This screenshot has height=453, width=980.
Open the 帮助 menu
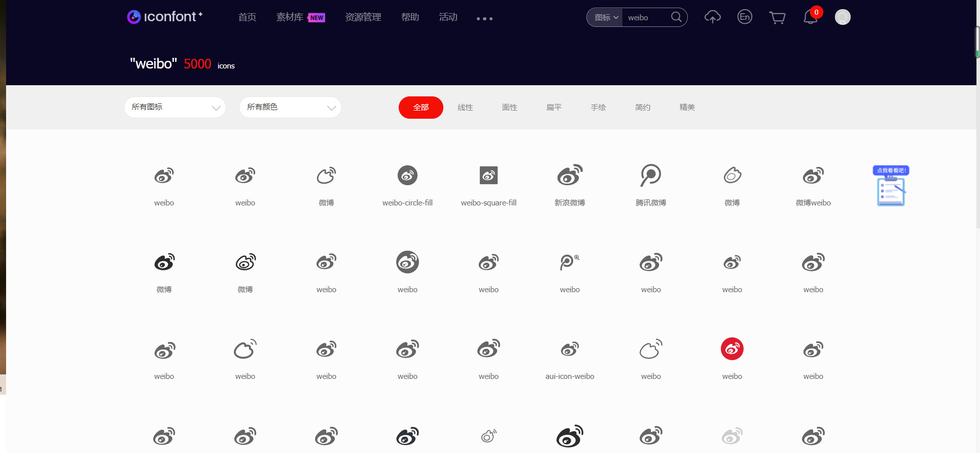(x=410, y=17)
